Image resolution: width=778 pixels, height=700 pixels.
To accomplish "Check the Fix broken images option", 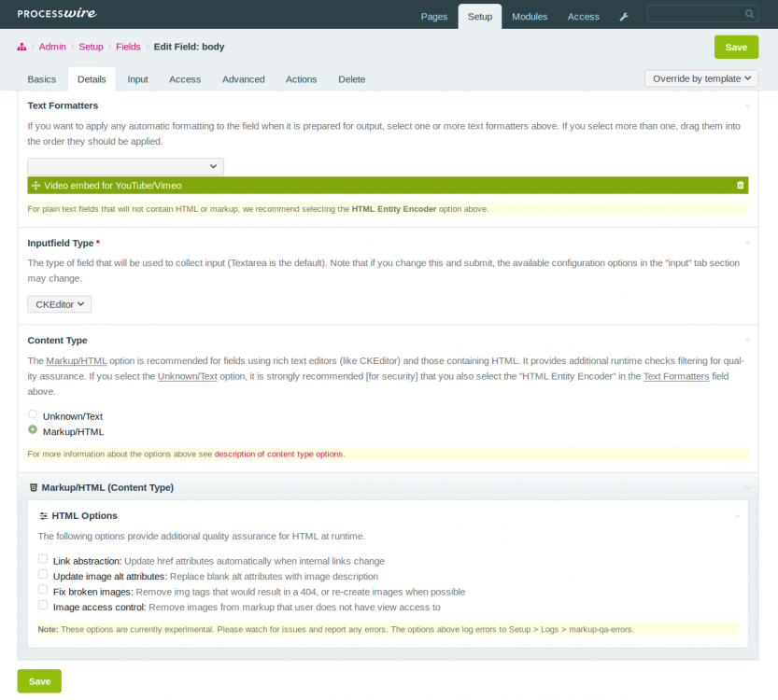I will coord(43,590).
